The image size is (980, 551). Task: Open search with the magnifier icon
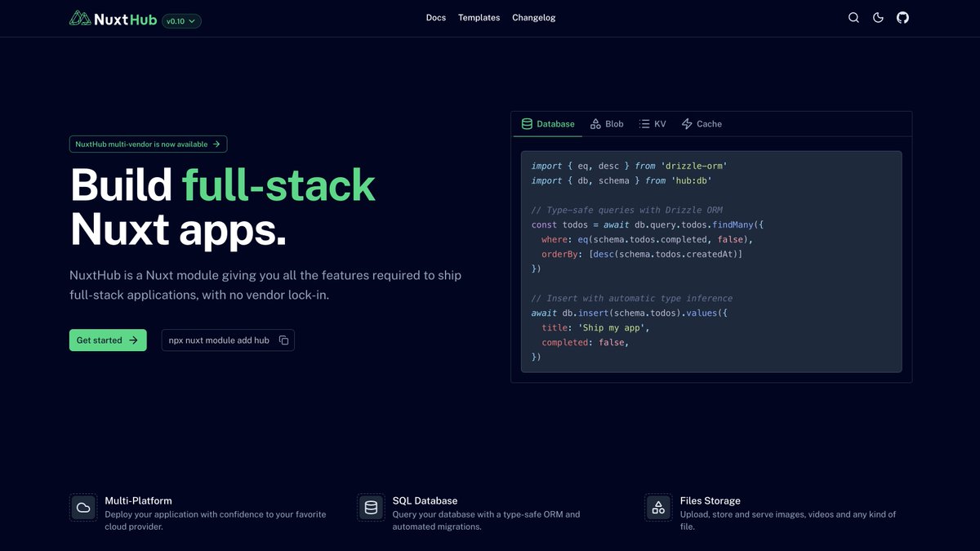[x=853, y=18]
